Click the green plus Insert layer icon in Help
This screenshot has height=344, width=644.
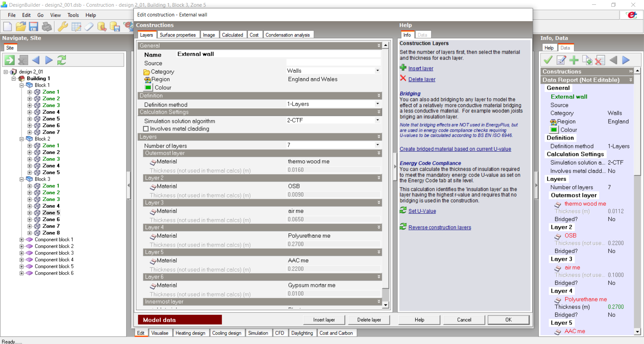coord(403,67)
